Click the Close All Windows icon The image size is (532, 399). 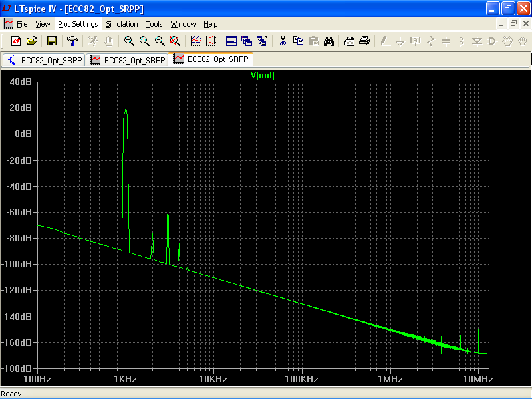point(262,41)
